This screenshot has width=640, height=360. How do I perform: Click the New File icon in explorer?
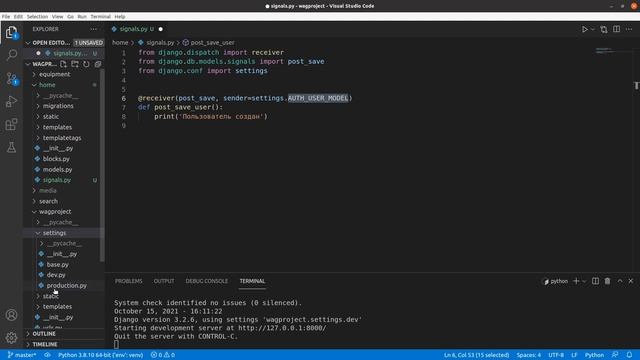coord(63,64)
